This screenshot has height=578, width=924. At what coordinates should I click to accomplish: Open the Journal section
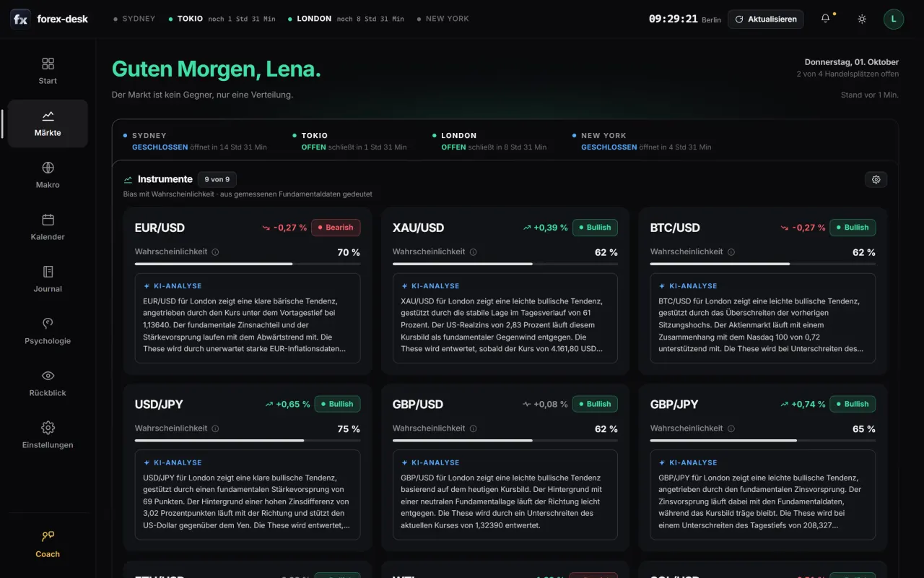(x=48, y=280)
